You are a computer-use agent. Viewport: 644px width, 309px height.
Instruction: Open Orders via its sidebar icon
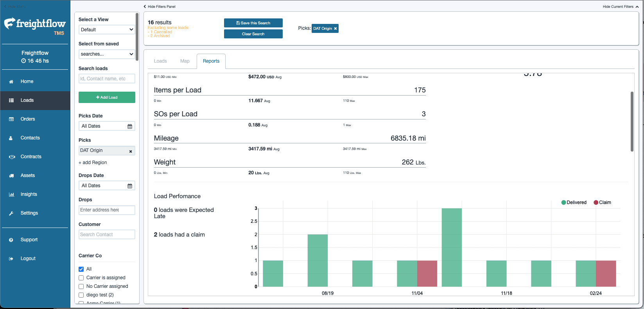11,119
